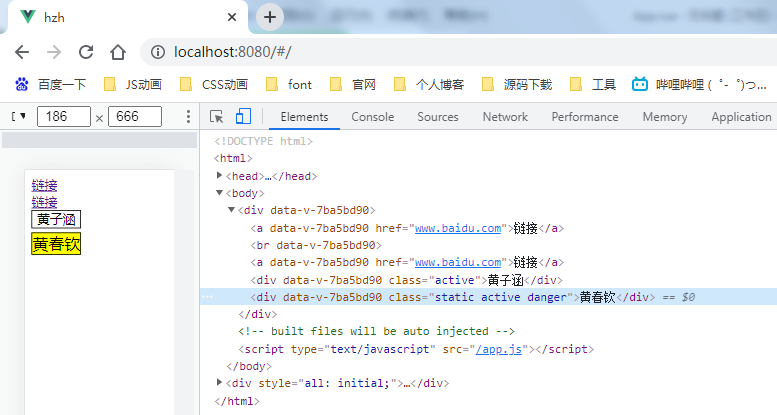Switch to the Console tab

coord(373,117)
